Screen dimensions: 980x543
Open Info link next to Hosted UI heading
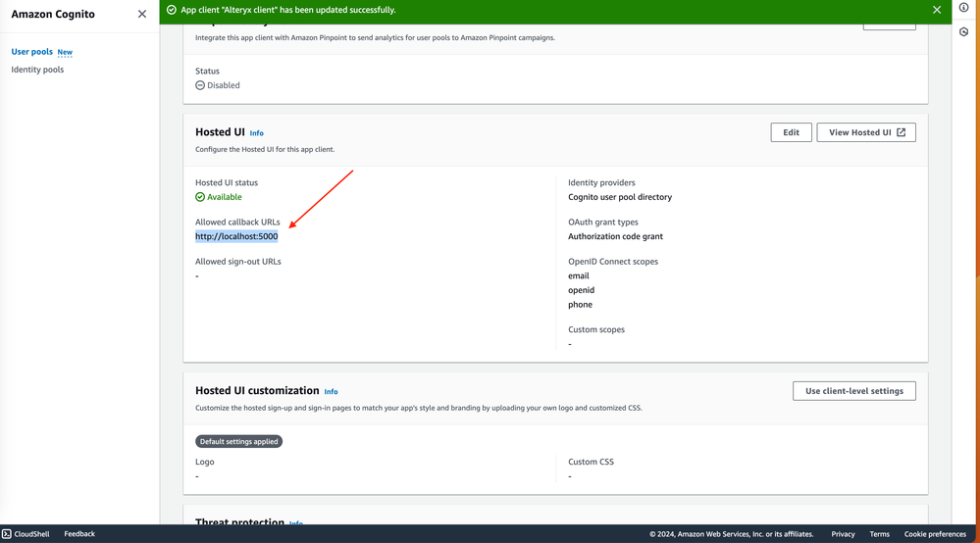256,133
